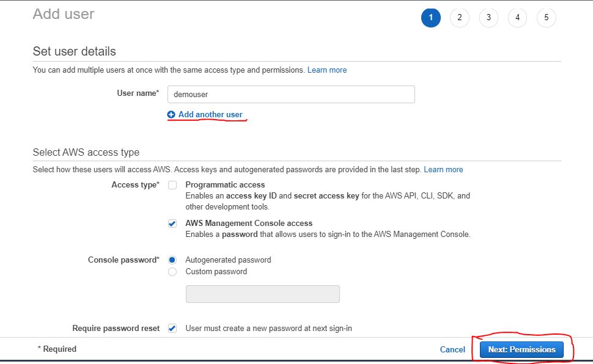Click the Custom password label text

pyautogui.click(x=216, y=272)
